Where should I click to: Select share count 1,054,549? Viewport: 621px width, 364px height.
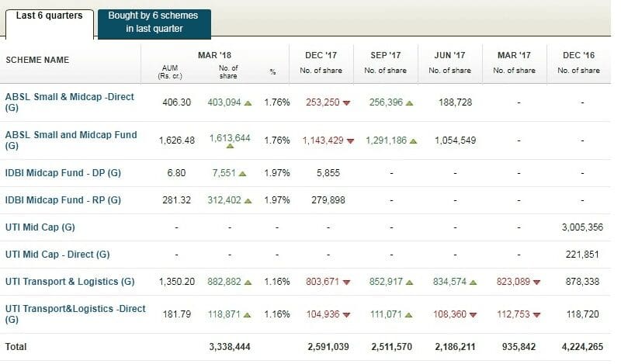tap(455, 140)
